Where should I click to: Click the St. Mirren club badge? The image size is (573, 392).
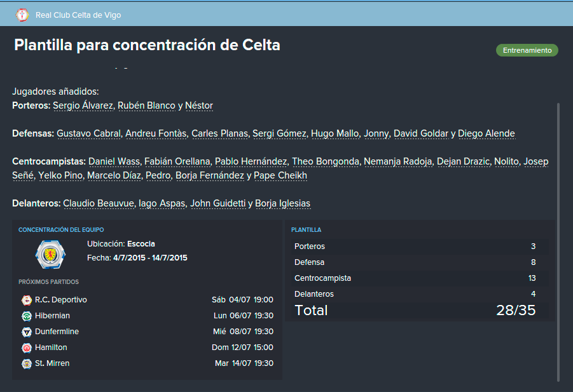27,363
